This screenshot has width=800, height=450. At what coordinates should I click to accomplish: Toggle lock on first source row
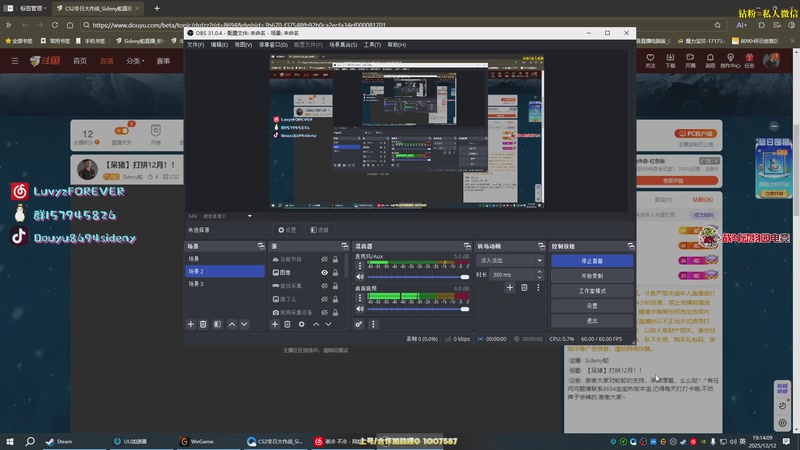click(335, 260)
